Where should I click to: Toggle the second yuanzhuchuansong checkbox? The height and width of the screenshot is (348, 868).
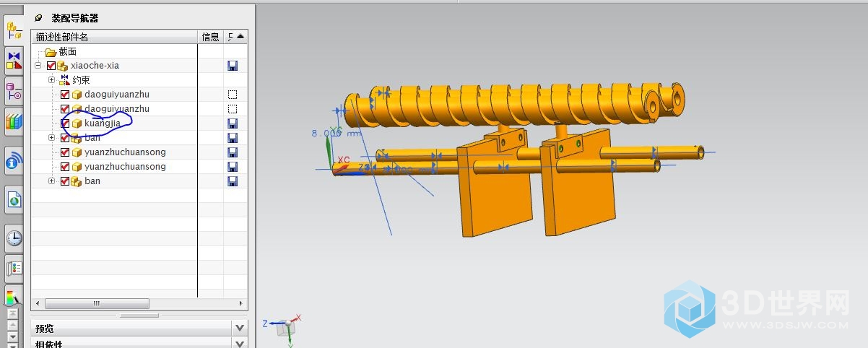point(65,167)
